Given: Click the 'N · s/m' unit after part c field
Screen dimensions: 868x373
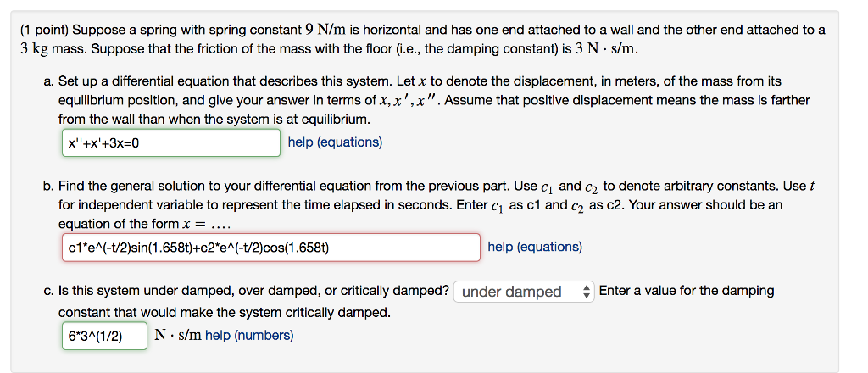Looking at the screenshot, I should click(178, 335).
